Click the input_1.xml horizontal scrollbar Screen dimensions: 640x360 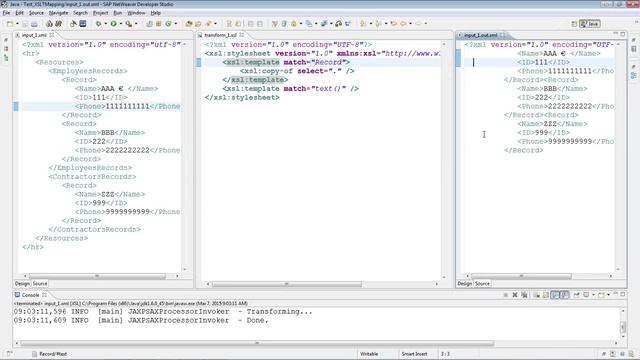click(97, 276)
